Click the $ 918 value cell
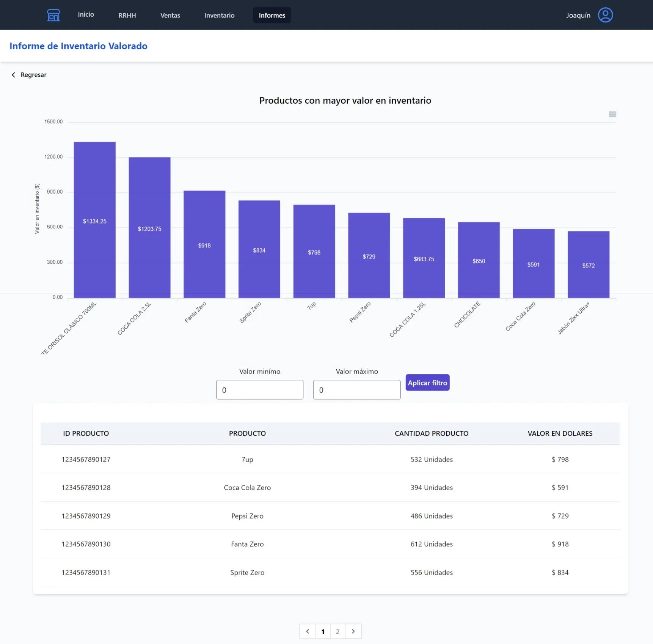This screenshot has height=644, width=653. click(560, 544)
